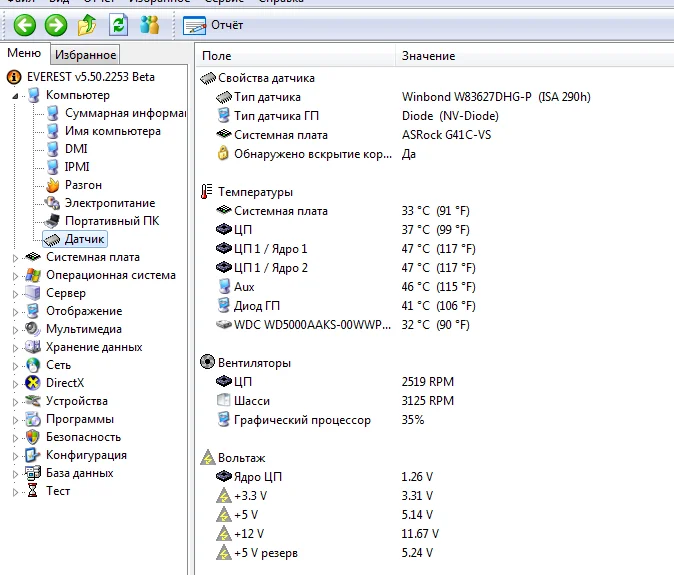Select the +3.3 V voltage row
674x575 pixels.
click(x=435, y=495)
